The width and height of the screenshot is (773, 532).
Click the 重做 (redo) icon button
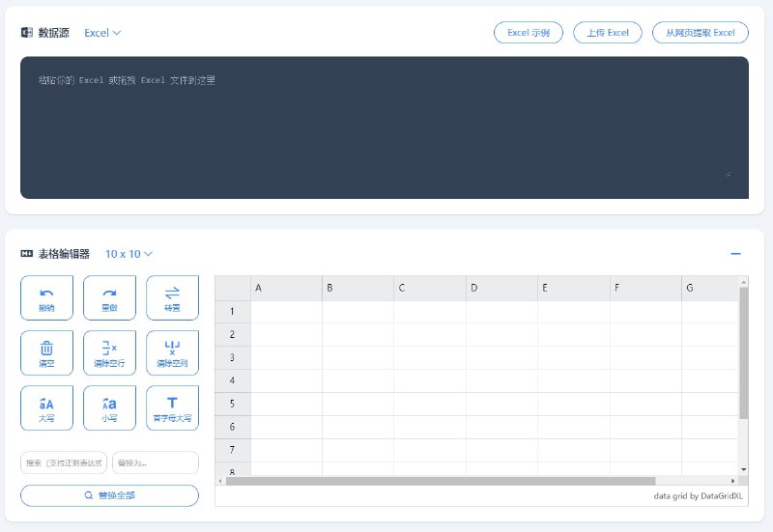pyautogui.click(x=109, y=297)
